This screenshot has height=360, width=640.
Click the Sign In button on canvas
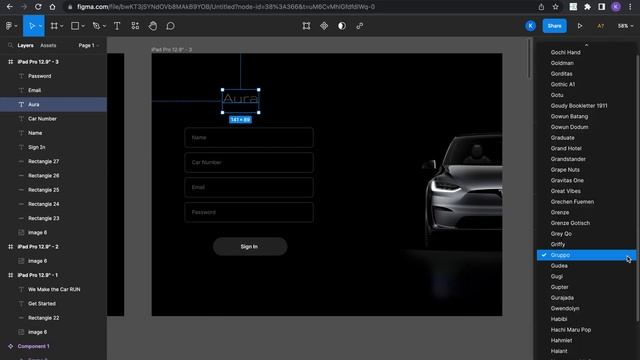(x=250, y=247)
